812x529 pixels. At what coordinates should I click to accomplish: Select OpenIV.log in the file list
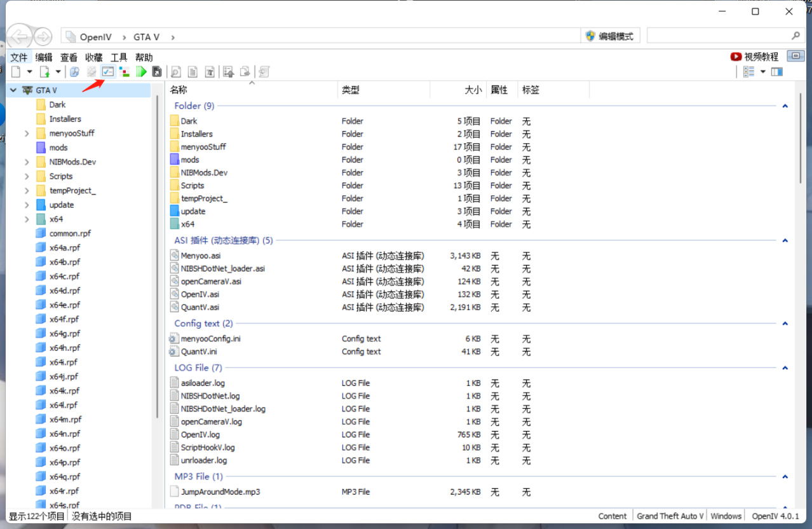point(200,435)
